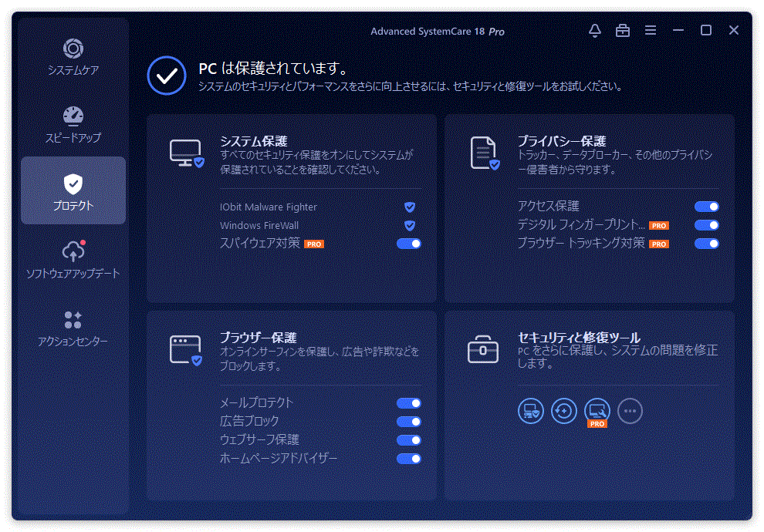Turn off the メールプロテクト switch
Viewport: 764px width, 532px height.
(409, 403)
